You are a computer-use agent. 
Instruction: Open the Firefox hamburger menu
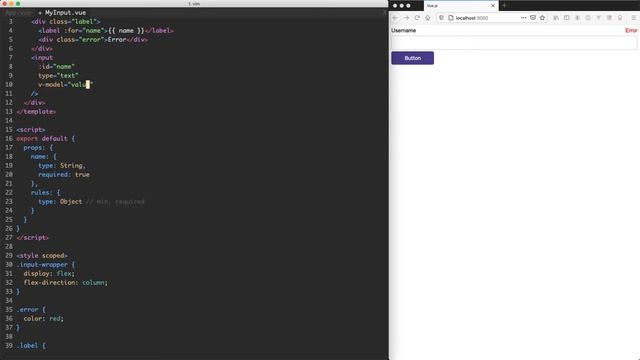click(x=634, y=18)
